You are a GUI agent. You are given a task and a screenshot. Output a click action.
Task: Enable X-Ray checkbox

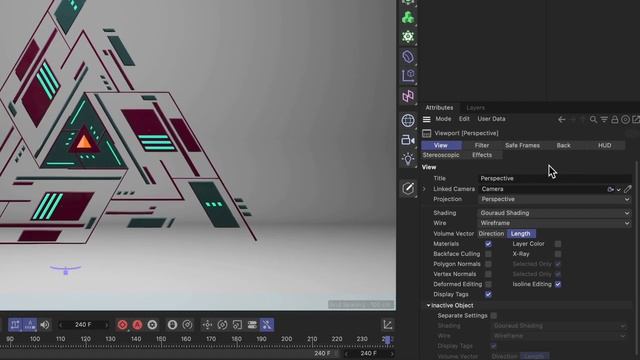(558, 254)
